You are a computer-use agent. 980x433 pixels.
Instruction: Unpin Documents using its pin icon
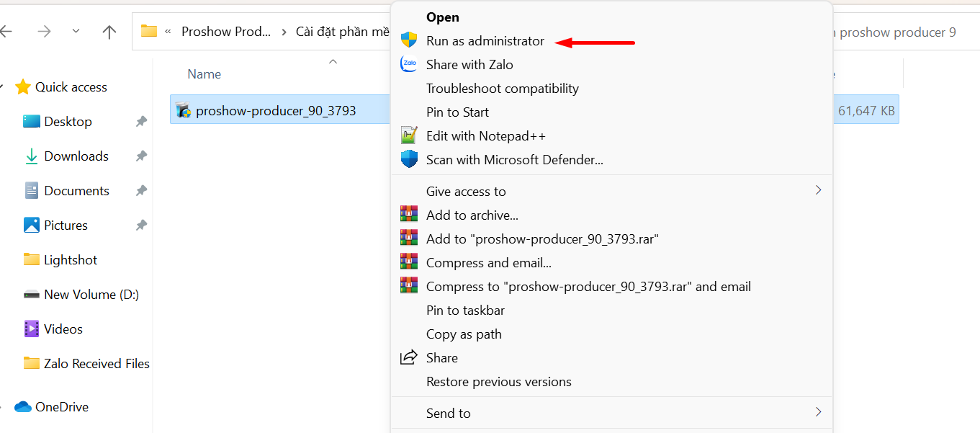coord(141,191)
